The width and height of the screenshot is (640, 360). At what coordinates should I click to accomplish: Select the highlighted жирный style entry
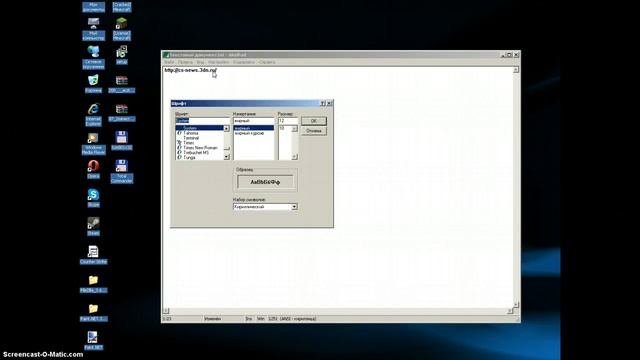pyautogui.click(x=253, y=128)
